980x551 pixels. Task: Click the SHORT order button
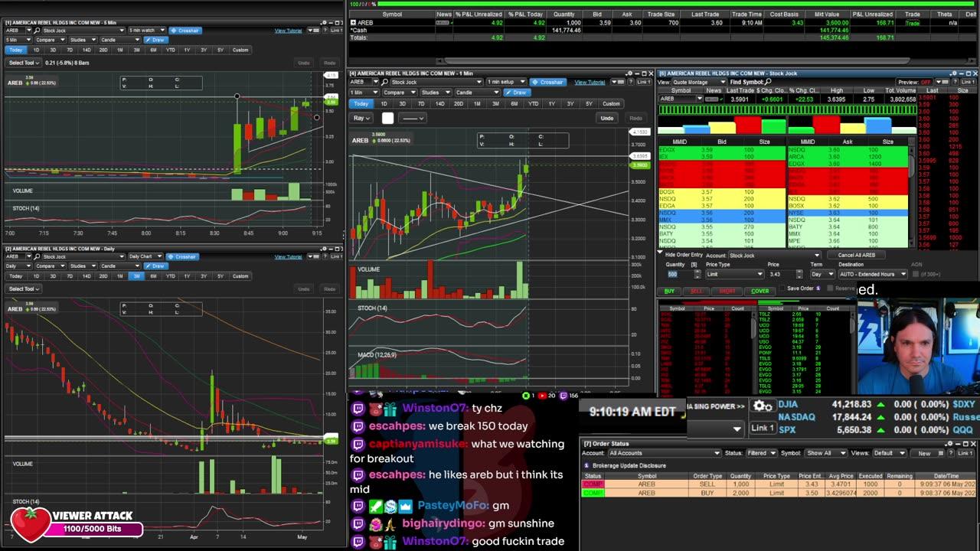727,291
